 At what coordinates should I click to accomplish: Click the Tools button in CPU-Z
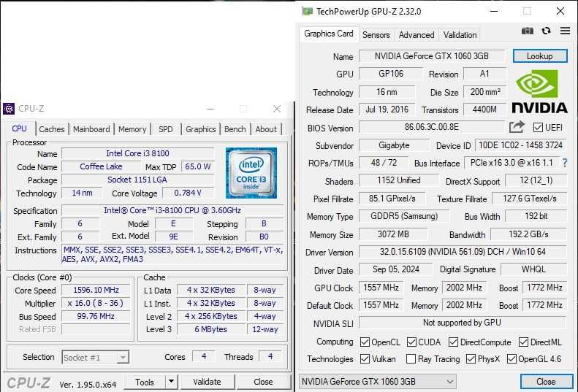pyautogui.click(x=145, y=382)
